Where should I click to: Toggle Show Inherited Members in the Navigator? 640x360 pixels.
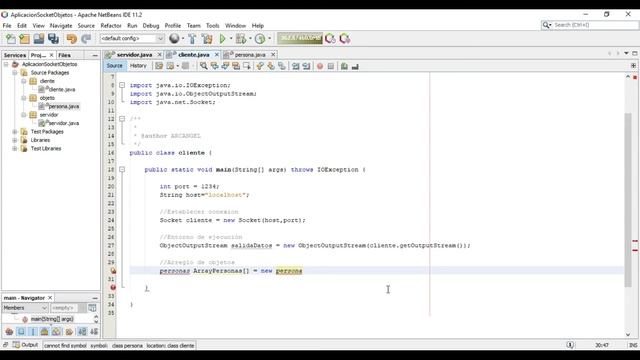9,332
